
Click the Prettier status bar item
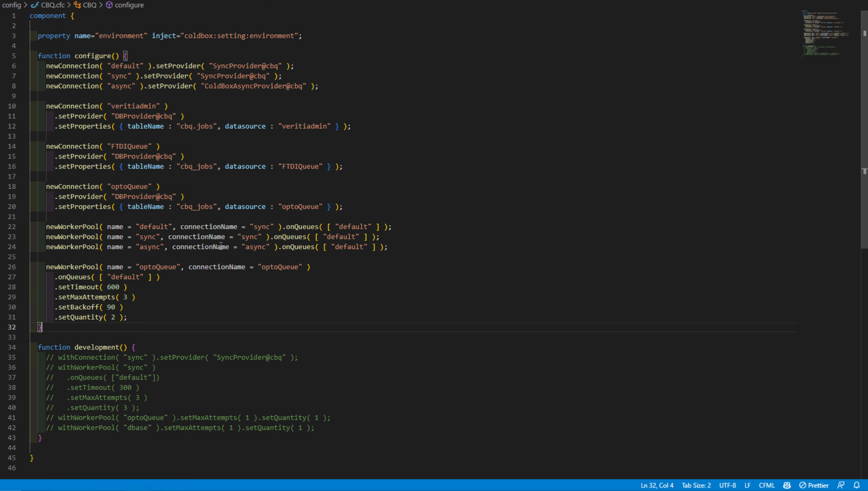(814, 485)
